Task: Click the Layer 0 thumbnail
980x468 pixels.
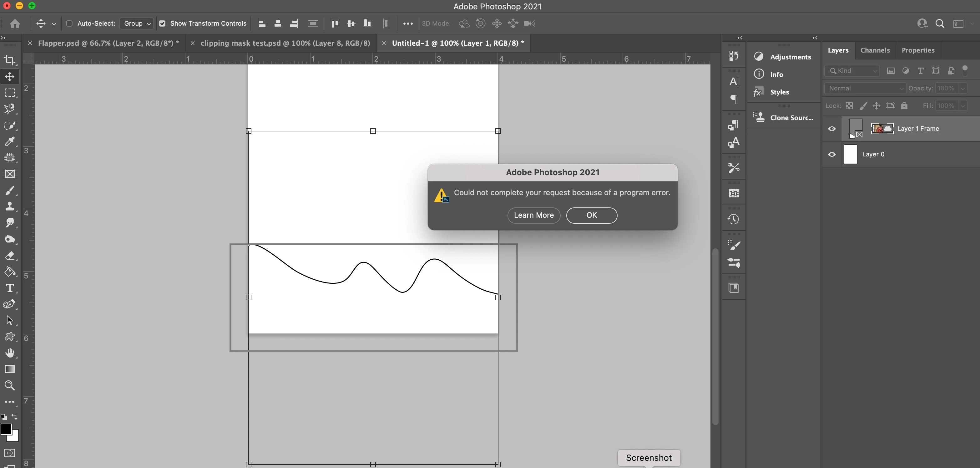Action: (850, 155)
